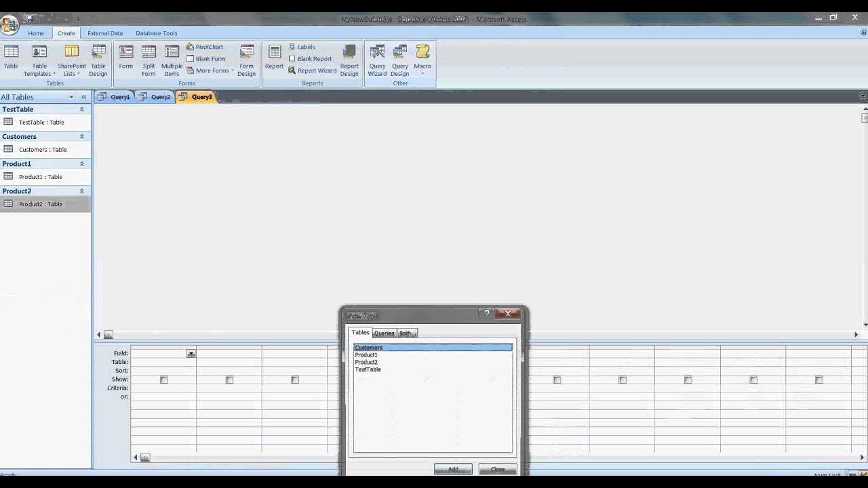868x488 pixels.
Task: Collapse the TestTable group
Action: (x=82, y=109)
